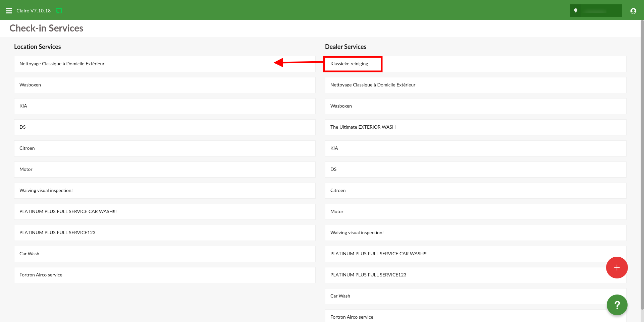644x322 pixels.
Task: Open Waiving visual inspection! in Dealer Services
Action: [476, 233]
